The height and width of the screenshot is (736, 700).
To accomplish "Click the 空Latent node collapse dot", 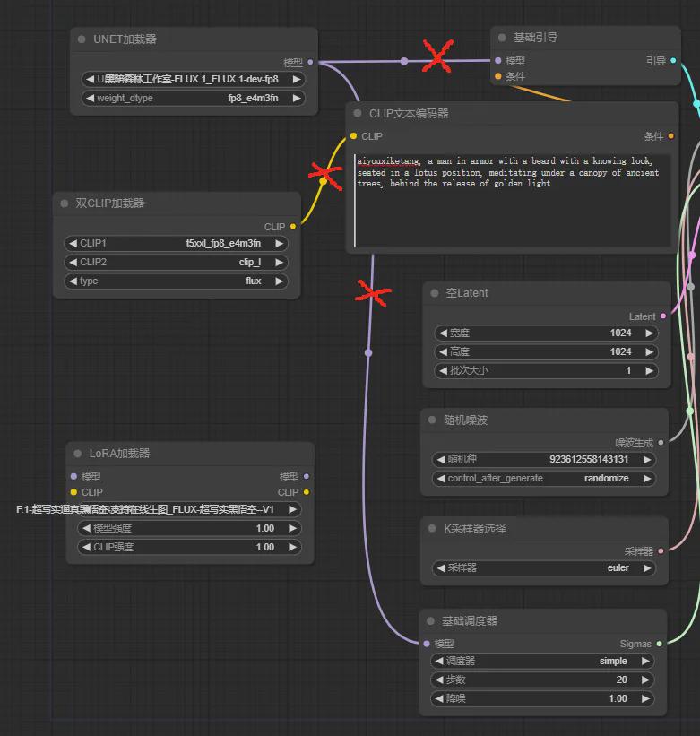I will pos(435,293).
